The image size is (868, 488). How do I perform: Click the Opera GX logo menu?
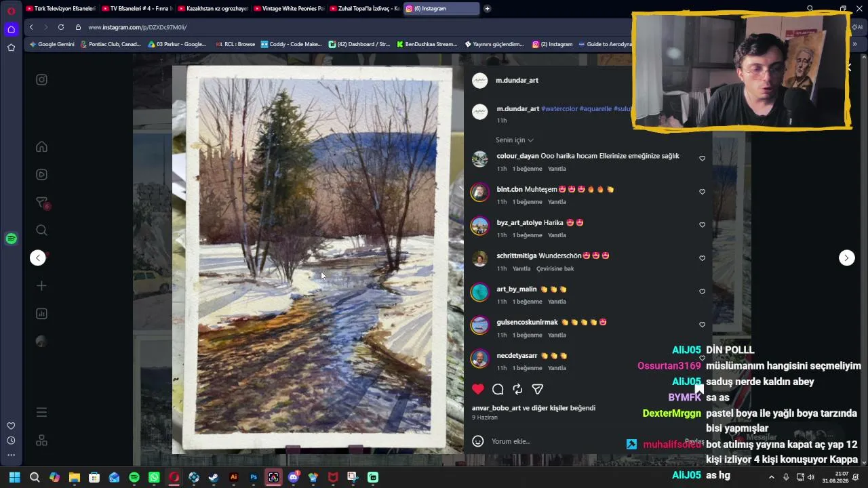(11, 10)
